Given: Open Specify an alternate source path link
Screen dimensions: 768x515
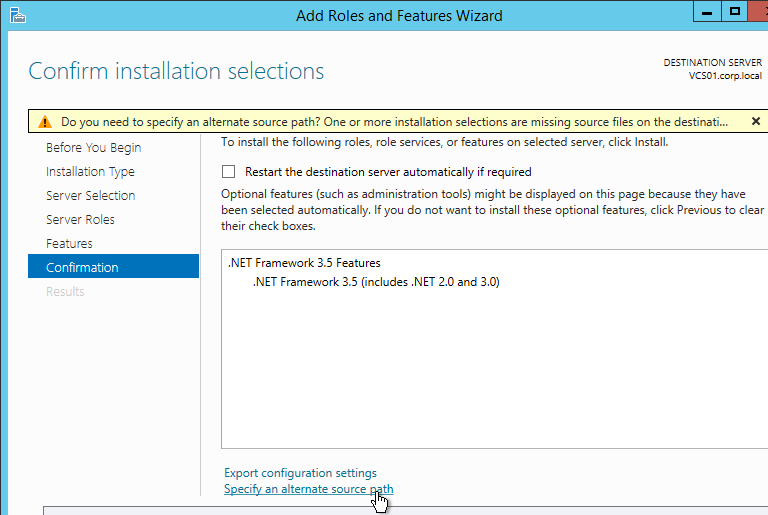Looking at the screenshot, I should 309,489.
